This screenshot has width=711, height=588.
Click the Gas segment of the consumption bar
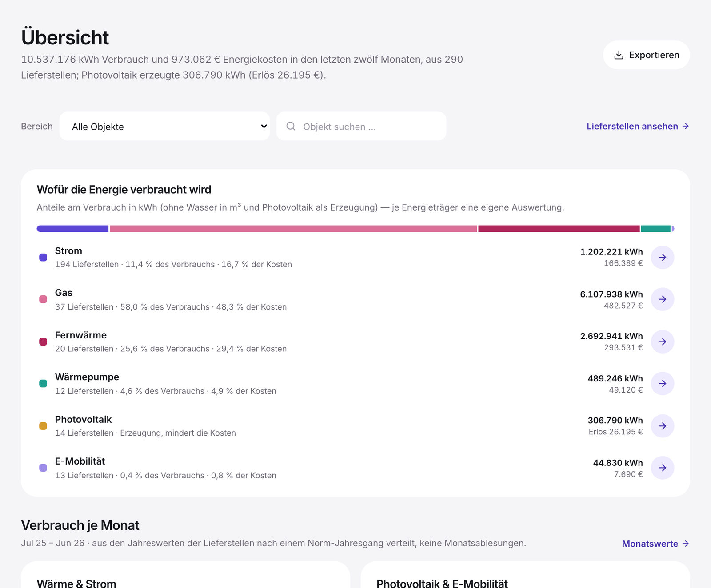coord(293,229)
